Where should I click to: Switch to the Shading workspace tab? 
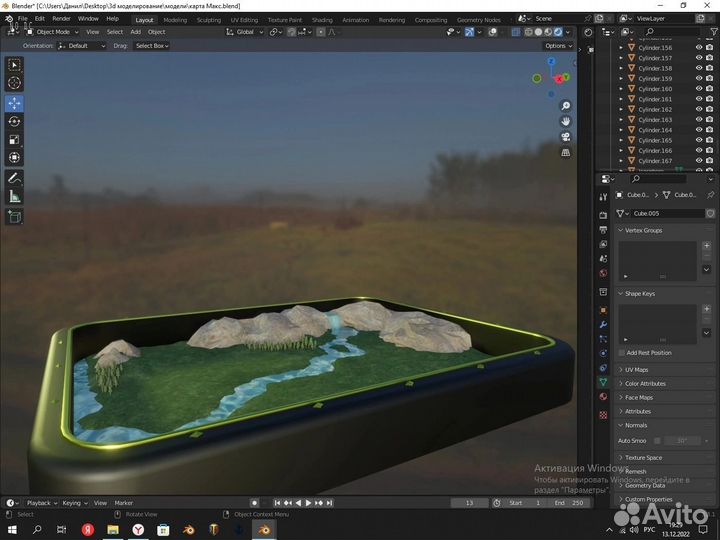pos(322,20)
